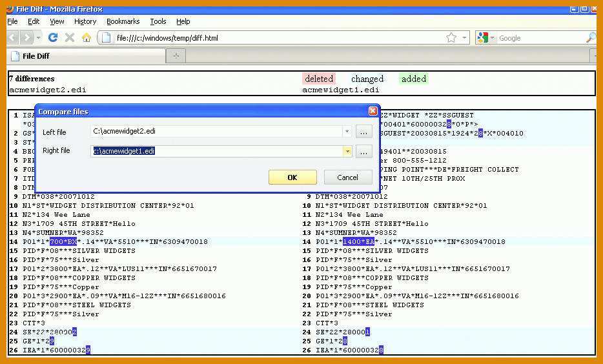This screenshot has width=603, height=364.
Task: Click the Firefox logo in title bar
Action: tap(10, 8)
